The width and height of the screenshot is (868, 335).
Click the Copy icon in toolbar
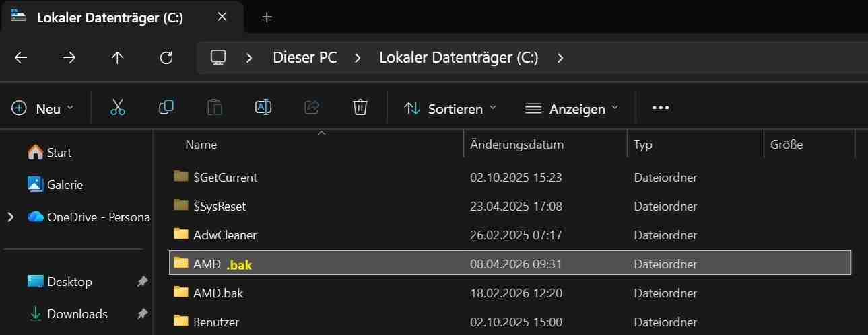pyautogui.click(x=166, y=108)
